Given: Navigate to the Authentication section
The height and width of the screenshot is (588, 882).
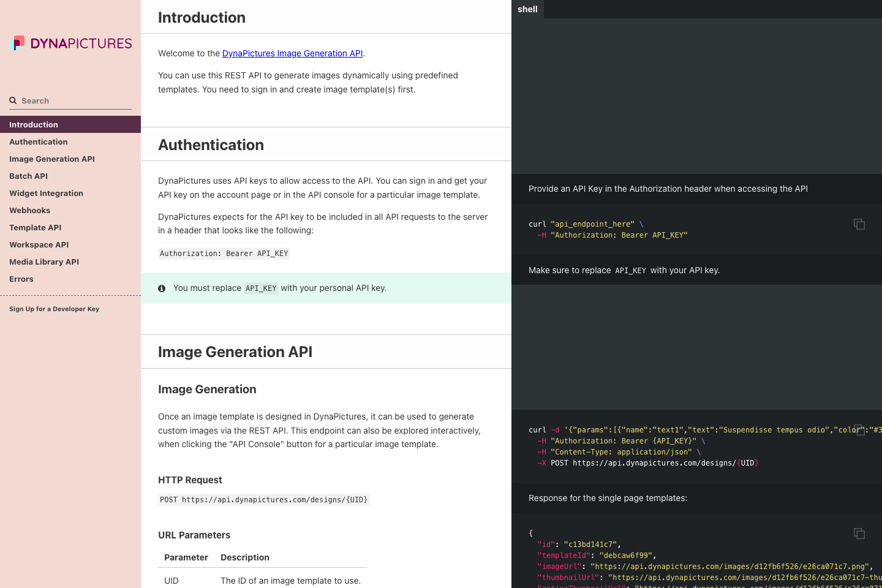Looking at the screenshot, I should pos(38,141).
